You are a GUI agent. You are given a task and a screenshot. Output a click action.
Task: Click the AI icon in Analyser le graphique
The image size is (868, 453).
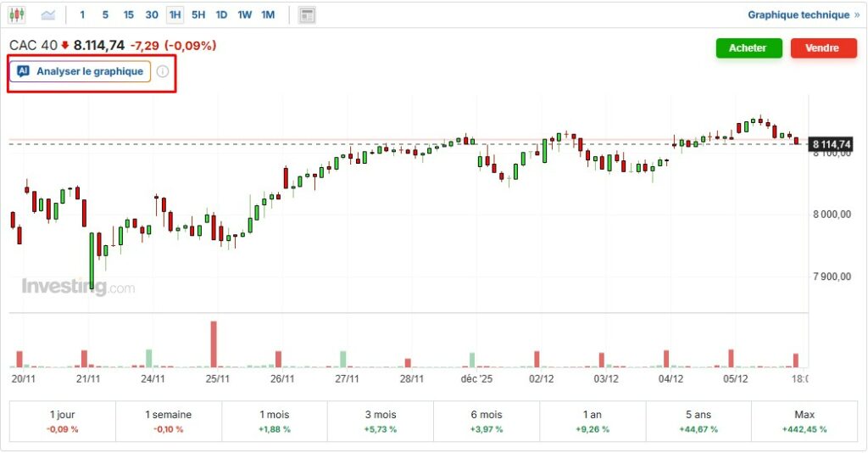[24, 71]
